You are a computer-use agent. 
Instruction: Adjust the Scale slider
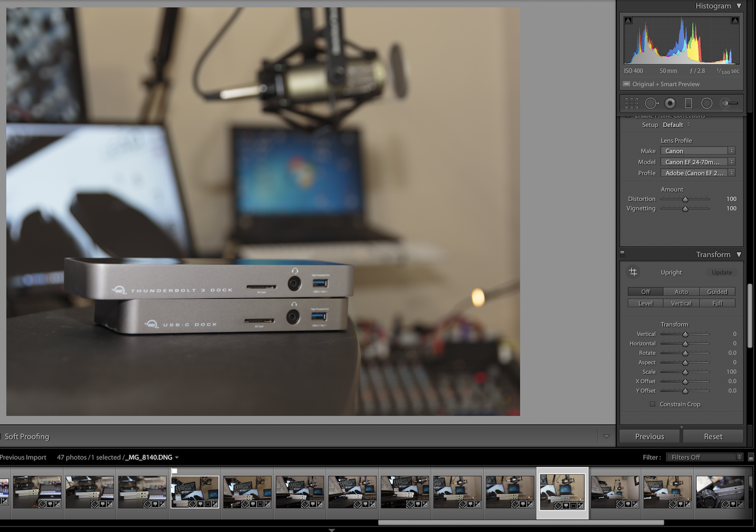click(x=685, y=372)
